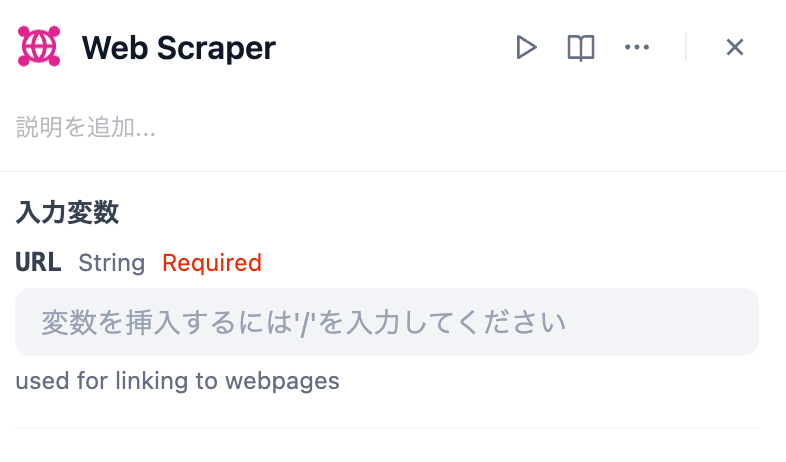
Task: Click the divider line below the URL hint
Action: 386,428
